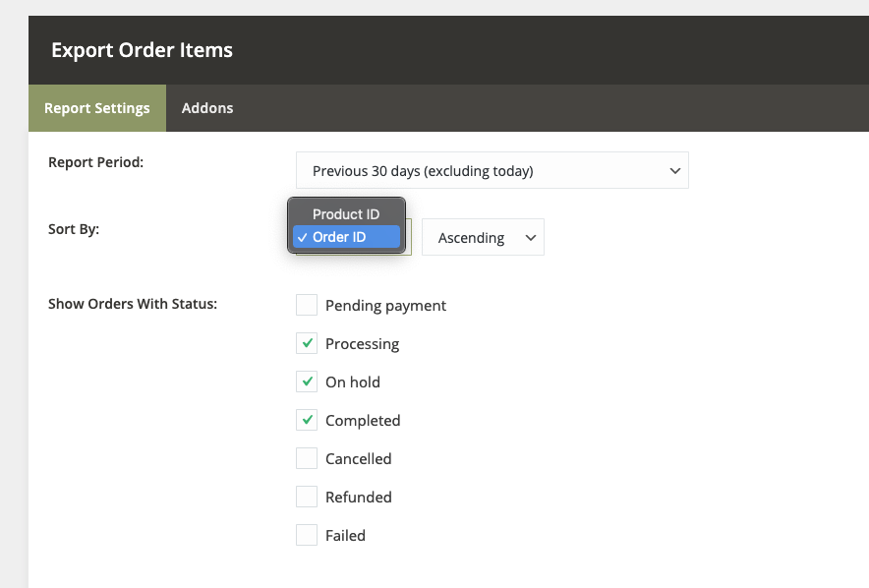Click the checkmark icon beside Order ID

click(x=301, y=237)
